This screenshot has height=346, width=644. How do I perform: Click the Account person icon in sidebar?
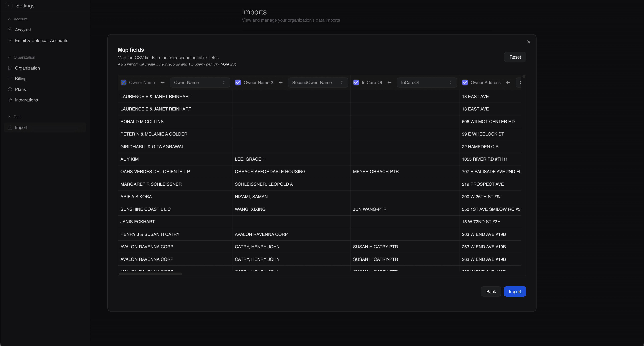10,30
